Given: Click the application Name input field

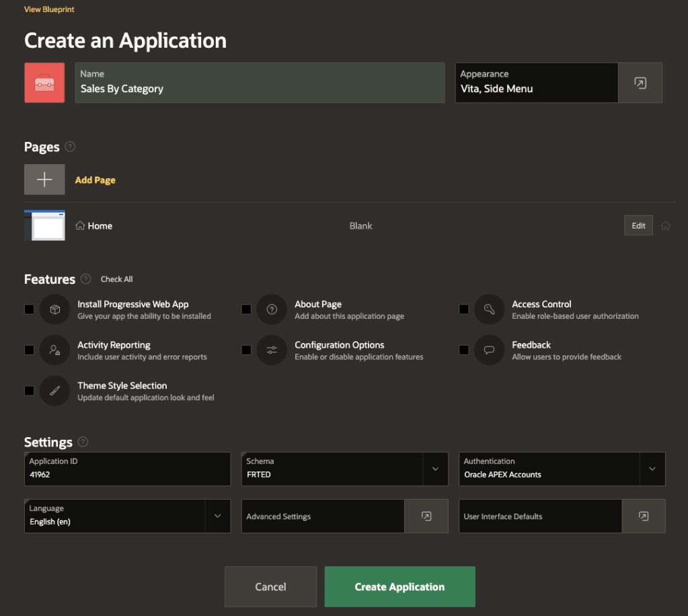Looking at the screenshot, I should [260, 88].
